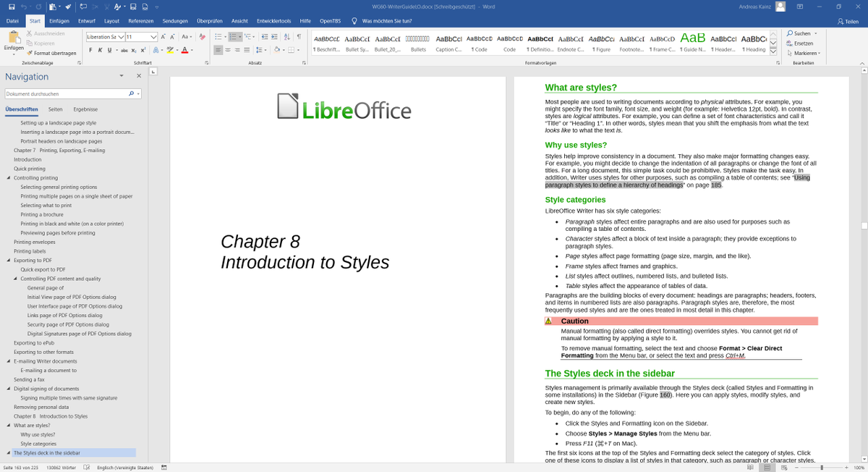Screen dimensions: 868x472
Task: Click the Teilen share button
Action: tap(848, 21)
